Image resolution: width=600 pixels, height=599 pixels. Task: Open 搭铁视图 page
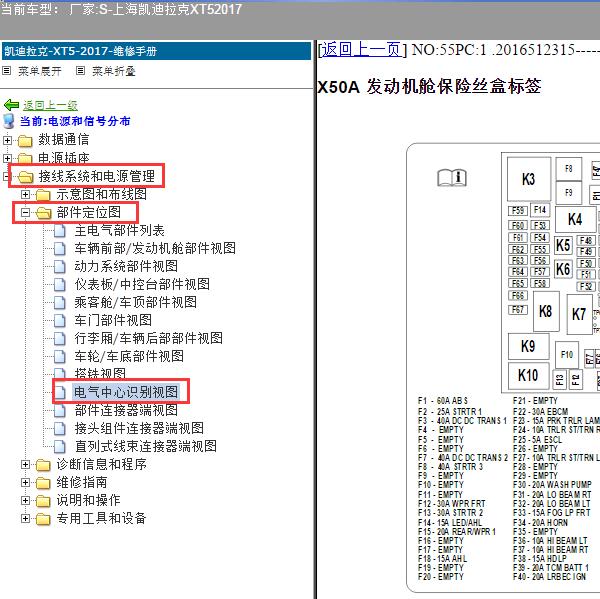pyautogui.click(x=100, y=373)
